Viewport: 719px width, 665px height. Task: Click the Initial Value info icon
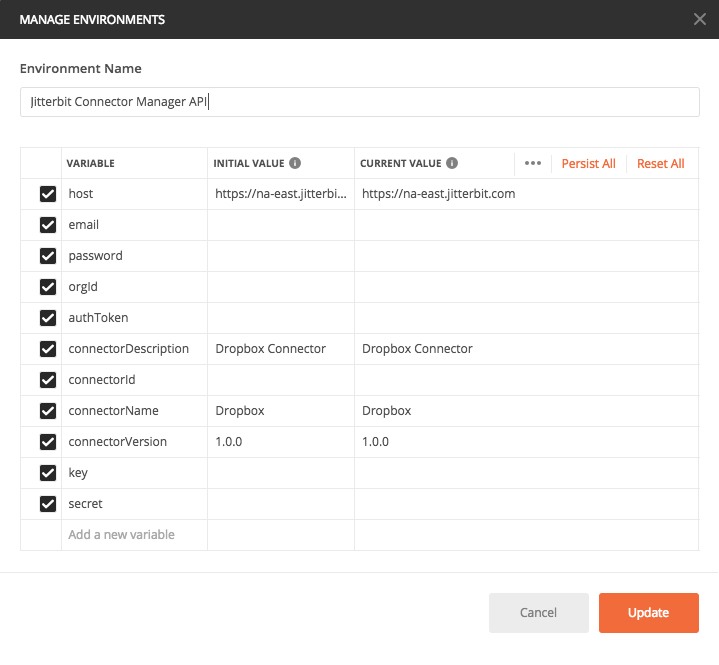click(x=296, y=163)
